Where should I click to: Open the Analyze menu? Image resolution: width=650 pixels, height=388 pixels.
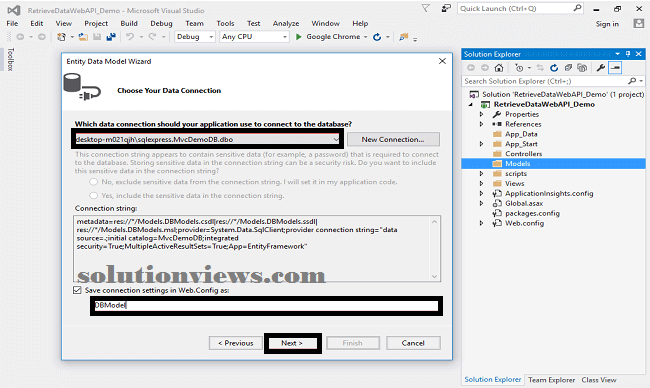(x=286, y=24)
